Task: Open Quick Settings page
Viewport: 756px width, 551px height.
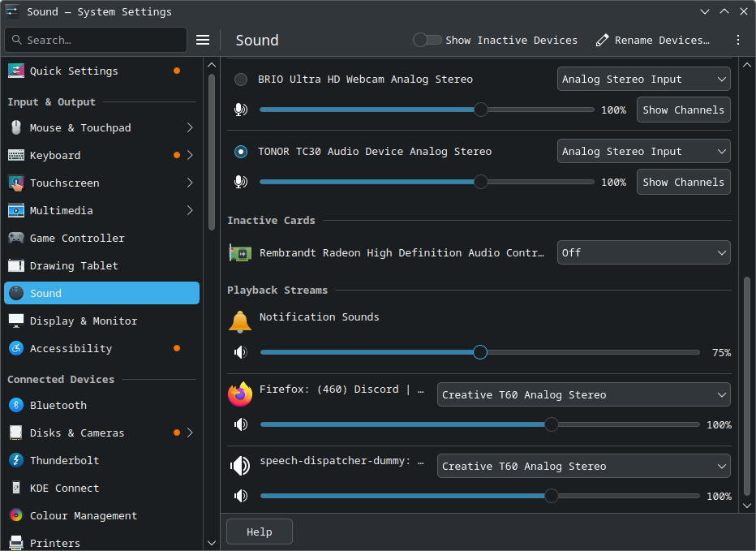Action: [x=101, y=71]
